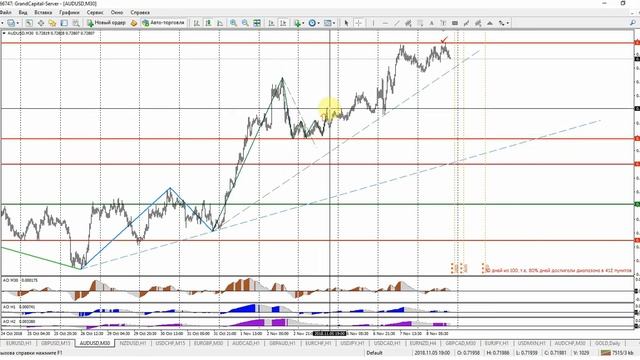Switch to GOLD,Daily chart tab
The height and width of the screenshot is (360, 640).
click(607, 343)
